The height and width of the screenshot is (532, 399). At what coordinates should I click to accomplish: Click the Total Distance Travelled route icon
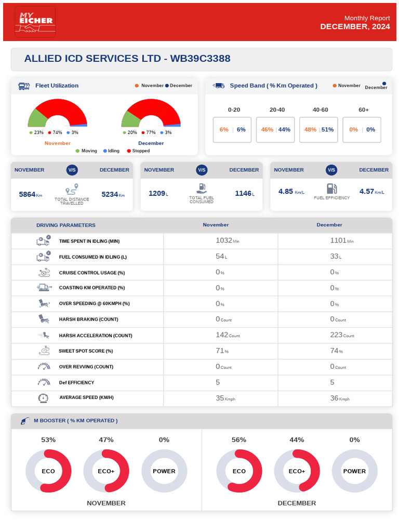(x=72, y=189)
